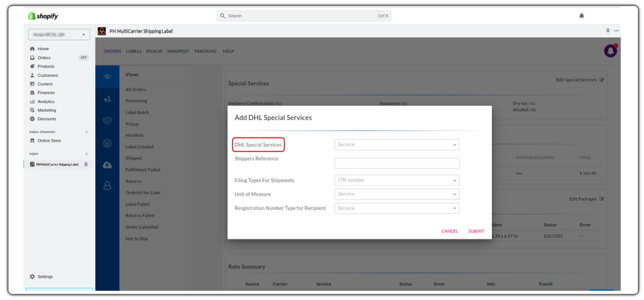Open PH MultiCarrier Shipping Label app entry
Image resolution: width=644 pixels, height=300 pixels.
tap(57, 164)
